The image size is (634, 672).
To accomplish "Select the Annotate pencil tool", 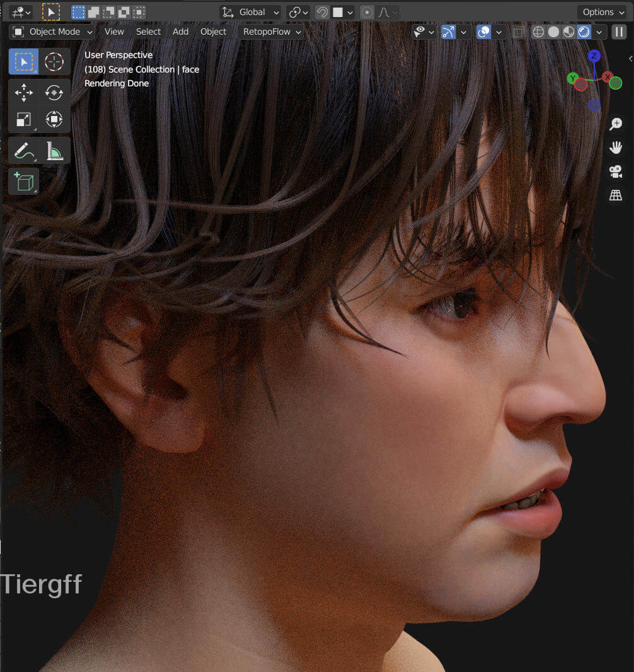I will point(24,151).
